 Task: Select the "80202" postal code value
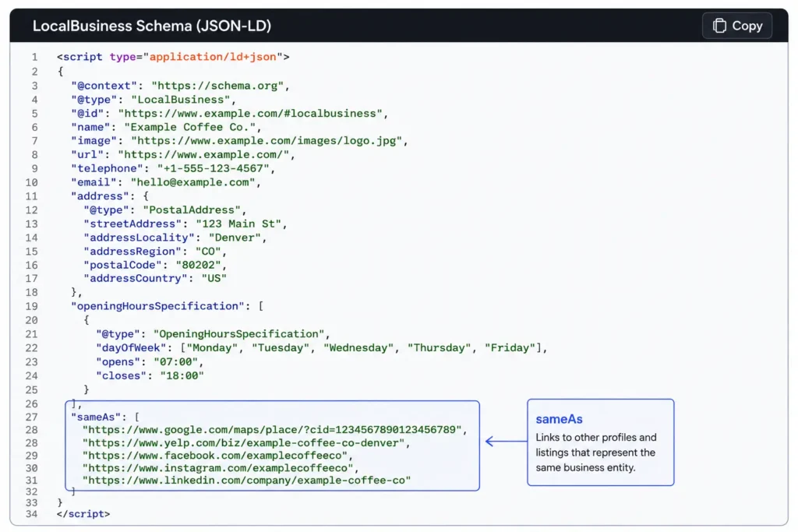[199, 265]
